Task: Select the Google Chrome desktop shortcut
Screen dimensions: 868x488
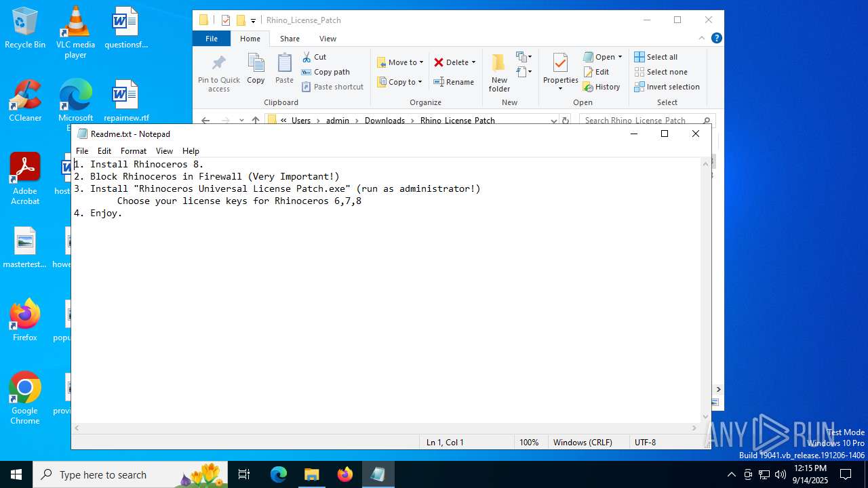Action: coord(25,399)
